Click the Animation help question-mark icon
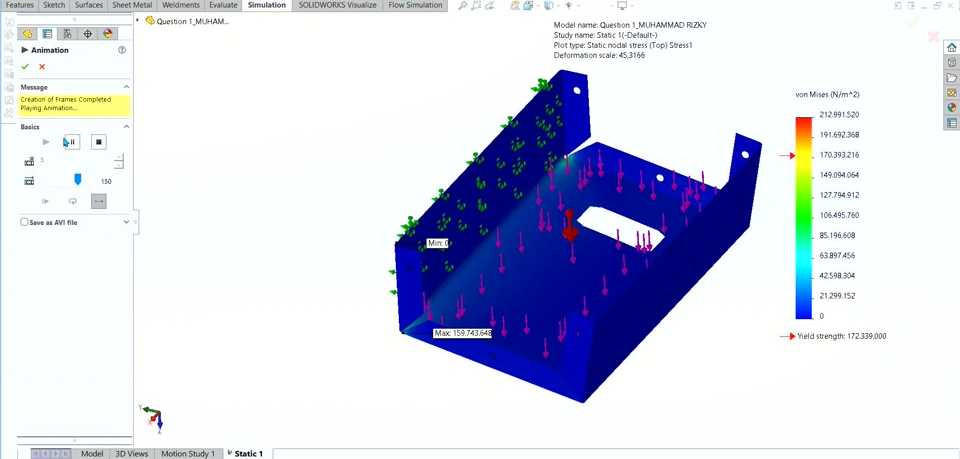 coord(122,50)
